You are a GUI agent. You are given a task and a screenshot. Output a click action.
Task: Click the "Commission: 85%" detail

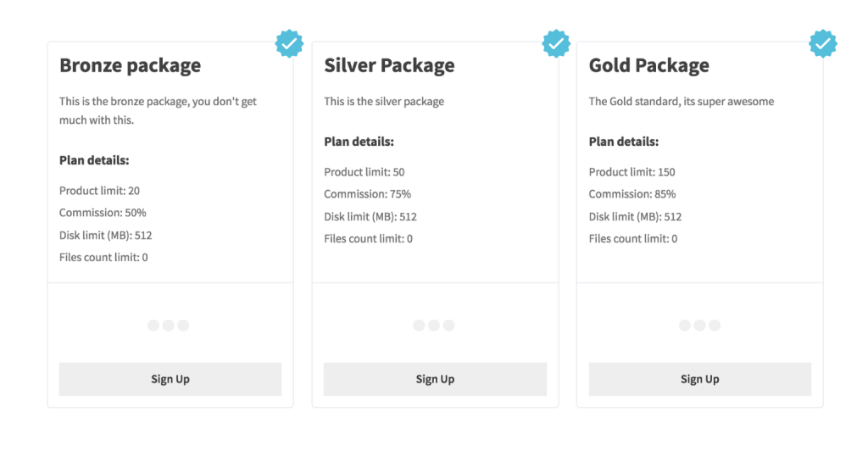[x=632, y=194]
